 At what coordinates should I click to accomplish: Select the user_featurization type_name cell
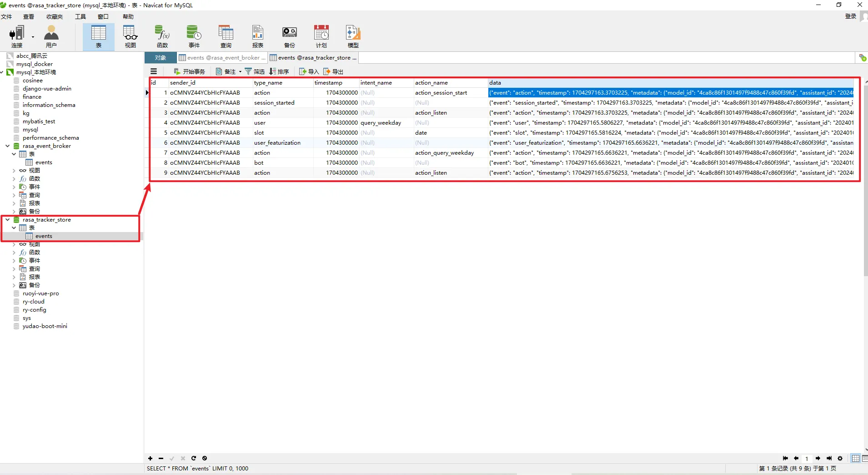click(283, 143)
